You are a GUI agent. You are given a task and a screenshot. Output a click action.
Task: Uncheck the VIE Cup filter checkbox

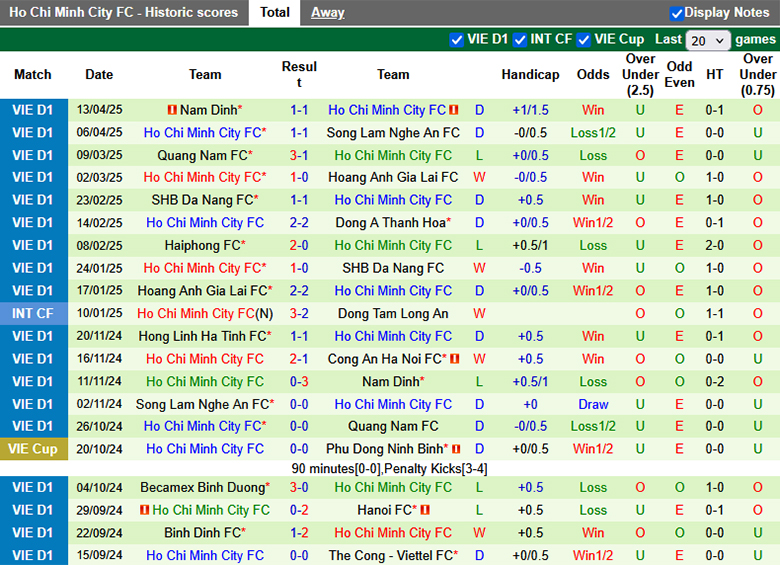[584, 40]
